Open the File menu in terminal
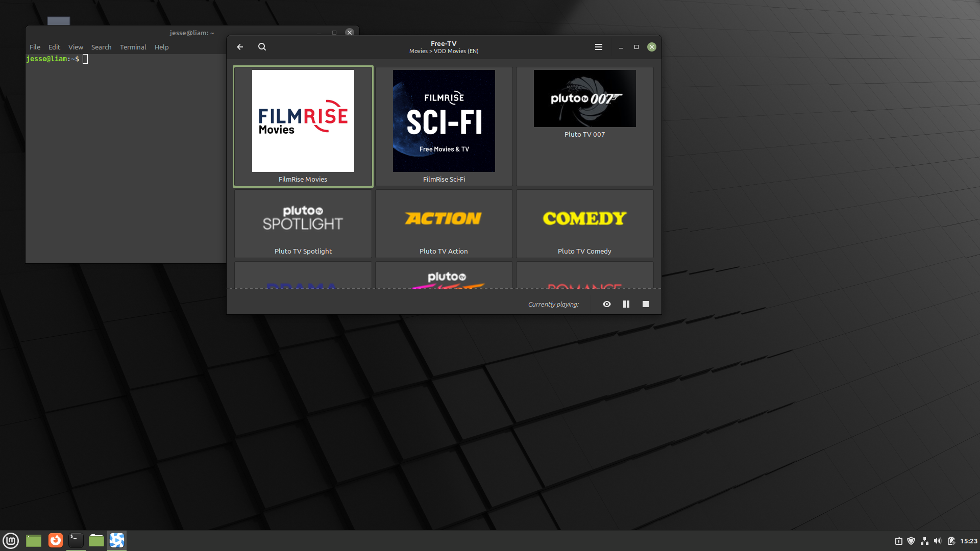 point(35,47)
